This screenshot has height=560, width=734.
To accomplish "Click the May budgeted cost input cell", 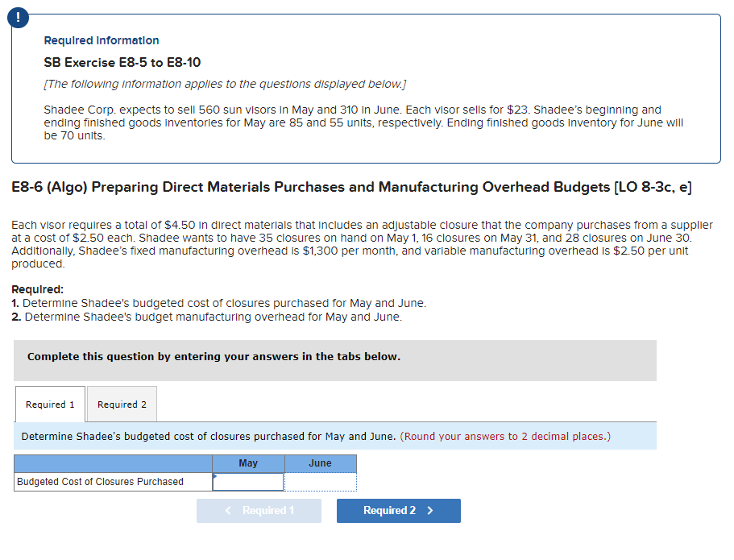I will (248, 482).
